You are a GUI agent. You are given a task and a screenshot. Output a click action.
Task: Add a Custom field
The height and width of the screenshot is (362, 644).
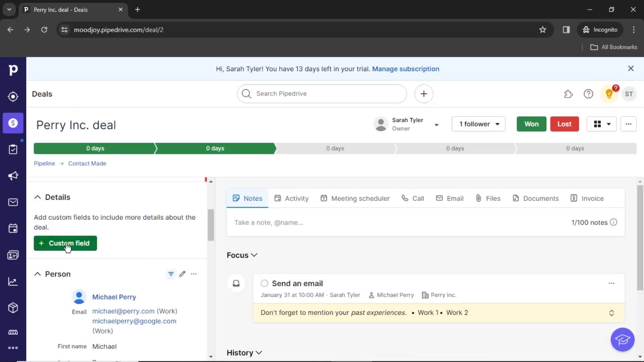(65, 243)
